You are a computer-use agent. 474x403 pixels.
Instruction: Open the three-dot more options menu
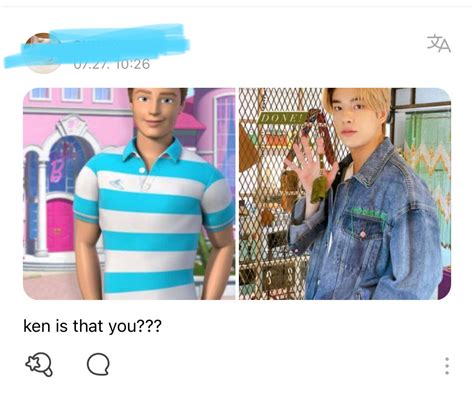coord(447,366)
